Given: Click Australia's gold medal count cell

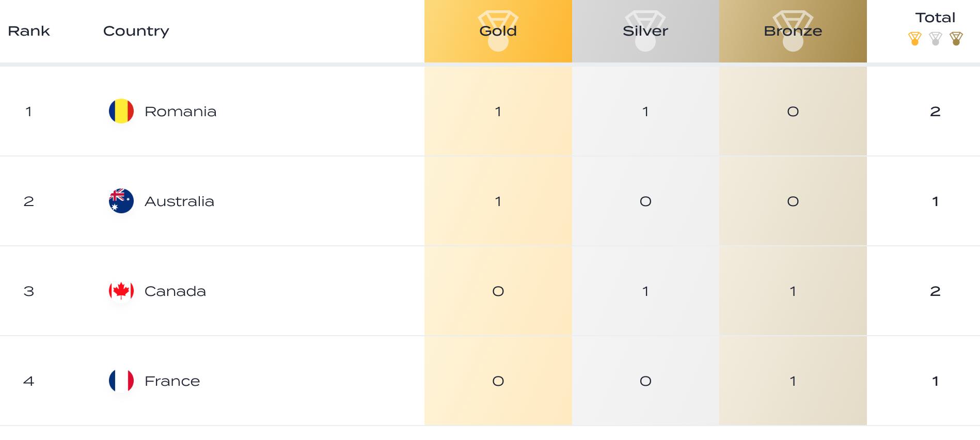Looking at the screenshot, I should 498,201.
